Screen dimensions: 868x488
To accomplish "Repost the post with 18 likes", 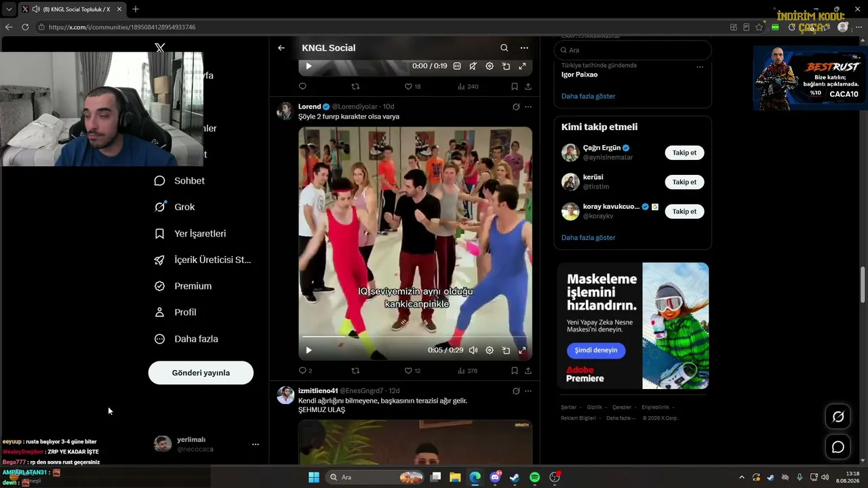I will 355,87.
